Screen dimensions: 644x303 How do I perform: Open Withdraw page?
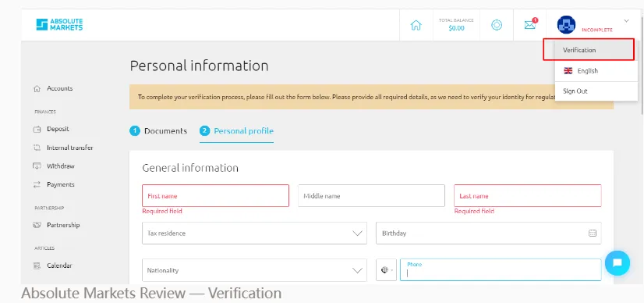(x=60, y=166)
